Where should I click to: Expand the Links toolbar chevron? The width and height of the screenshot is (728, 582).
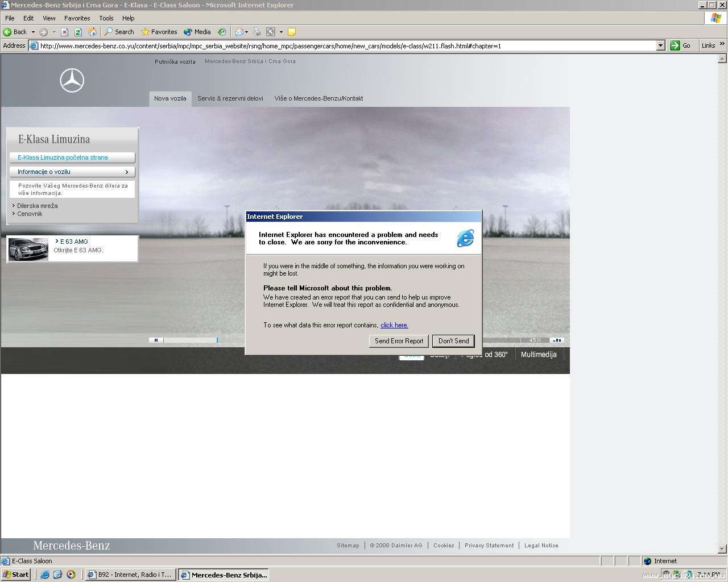[722, 44]
